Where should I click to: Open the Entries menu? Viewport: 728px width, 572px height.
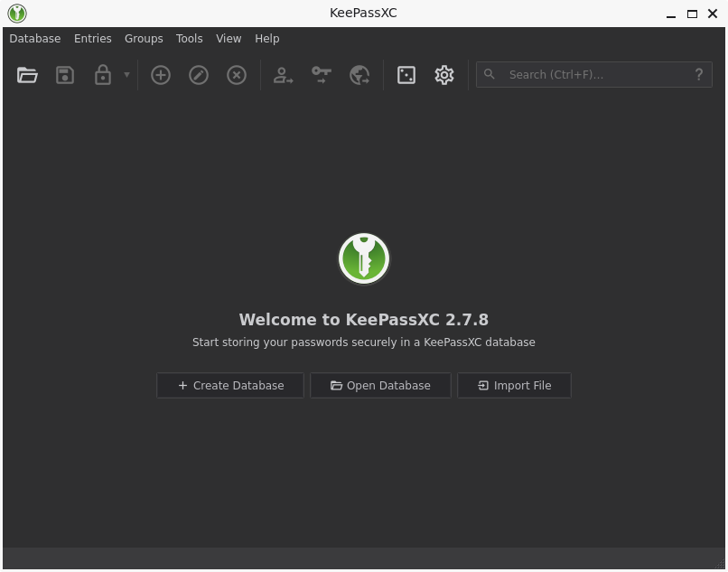click(x=92, y=39)
